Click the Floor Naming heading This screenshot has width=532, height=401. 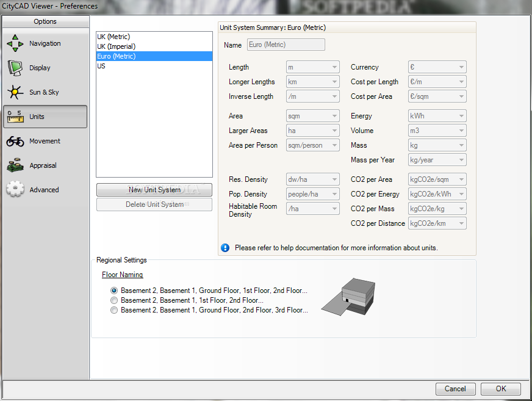click(123, 275)
